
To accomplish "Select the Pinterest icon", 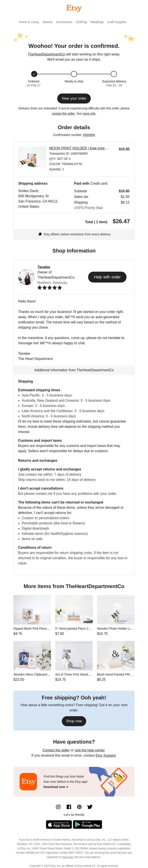I will [x=79, y=807].
